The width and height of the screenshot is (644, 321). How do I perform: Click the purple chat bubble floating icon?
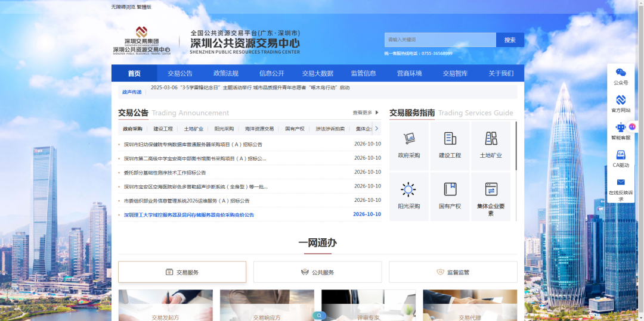pyautogui.click(x=632, y=127)
